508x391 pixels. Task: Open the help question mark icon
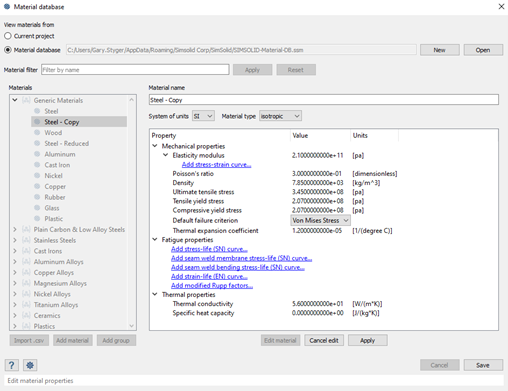point(12,365)
